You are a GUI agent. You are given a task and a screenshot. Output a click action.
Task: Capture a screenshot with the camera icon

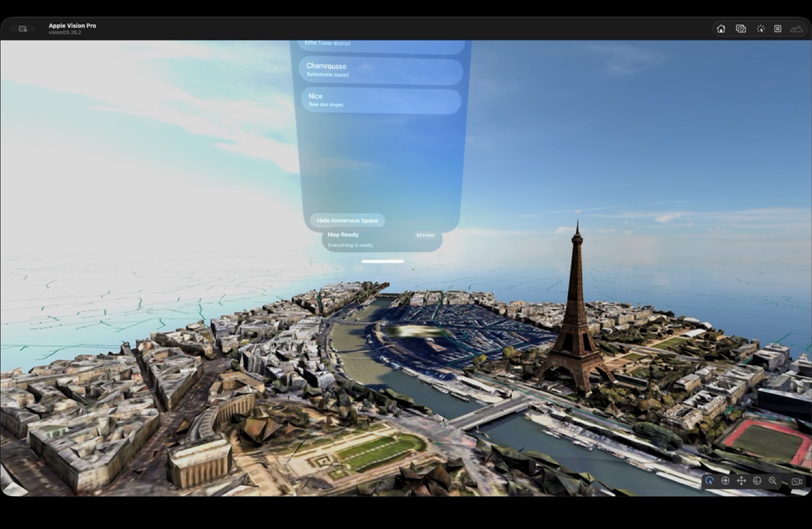click(x=740, y=29)
